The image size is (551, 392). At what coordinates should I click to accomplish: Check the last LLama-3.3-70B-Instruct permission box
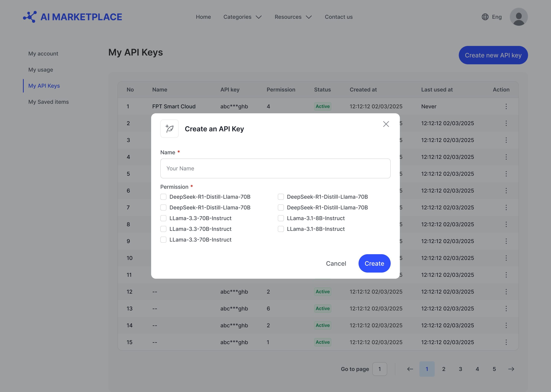pyautogui.click(x=163, y=240)
